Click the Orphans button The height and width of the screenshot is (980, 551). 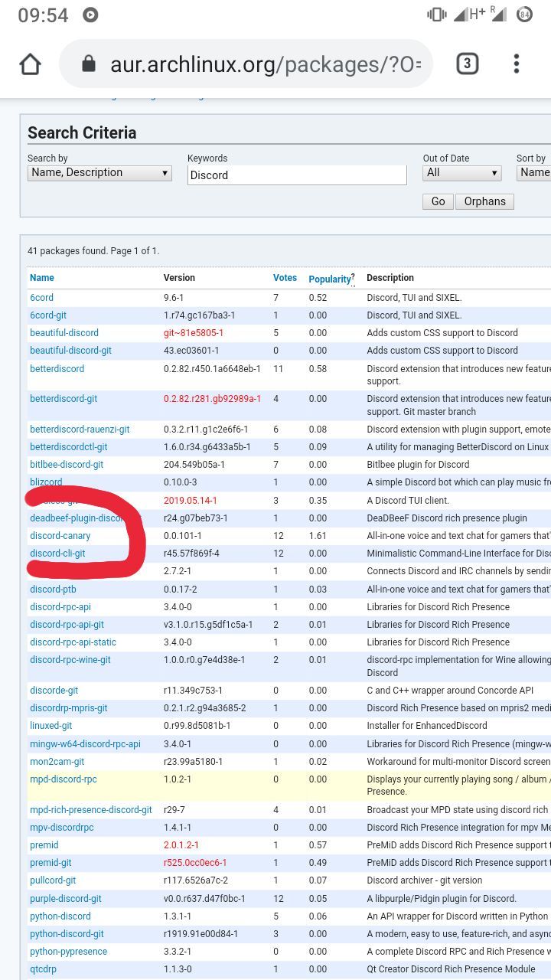tap(485, 201)
